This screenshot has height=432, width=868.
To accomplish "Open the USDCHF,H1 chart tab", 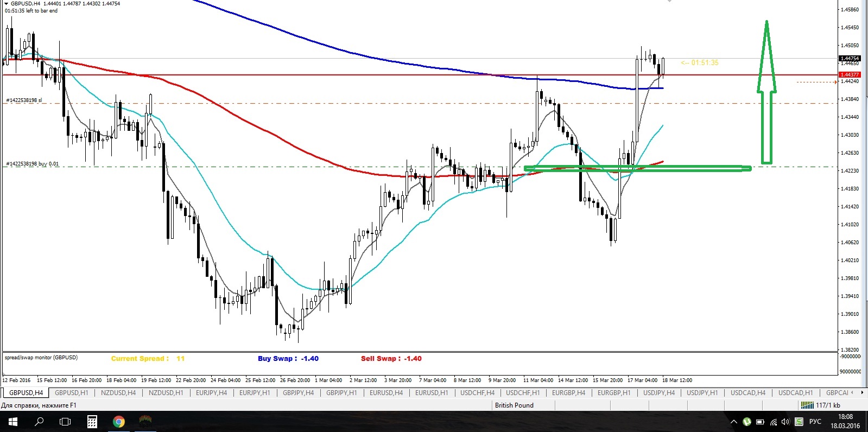I will coord(523,392).
